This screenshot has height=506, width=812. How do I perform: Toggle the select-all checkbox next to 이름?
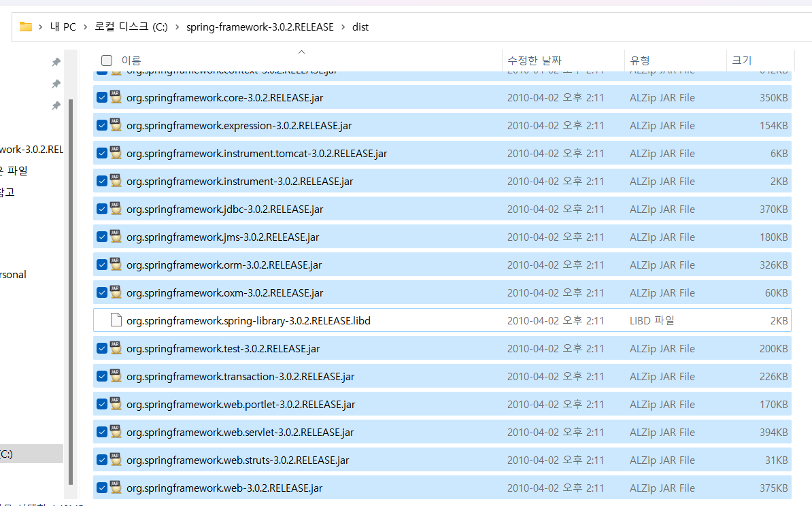click(x=107, y=61)
